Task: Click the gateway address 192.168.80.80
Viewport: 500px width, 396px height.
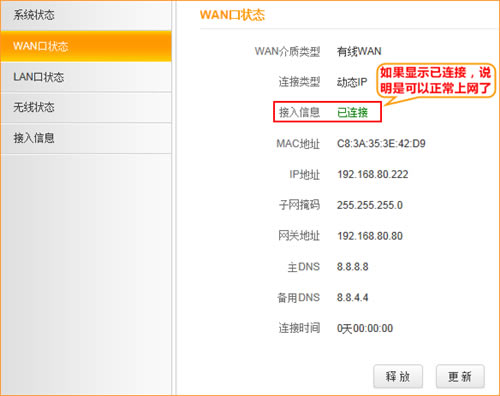Action: coord(370,236)
